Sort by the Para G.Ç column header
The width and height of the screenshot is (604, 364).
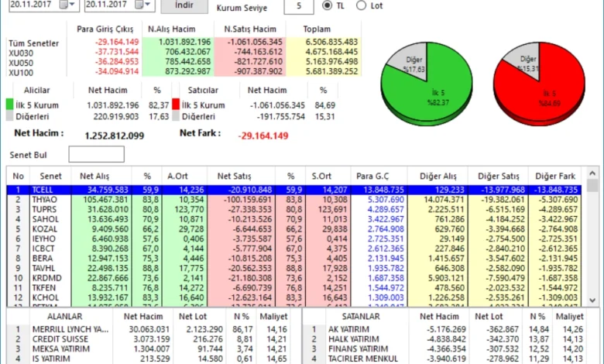click(x=372, y=176)
